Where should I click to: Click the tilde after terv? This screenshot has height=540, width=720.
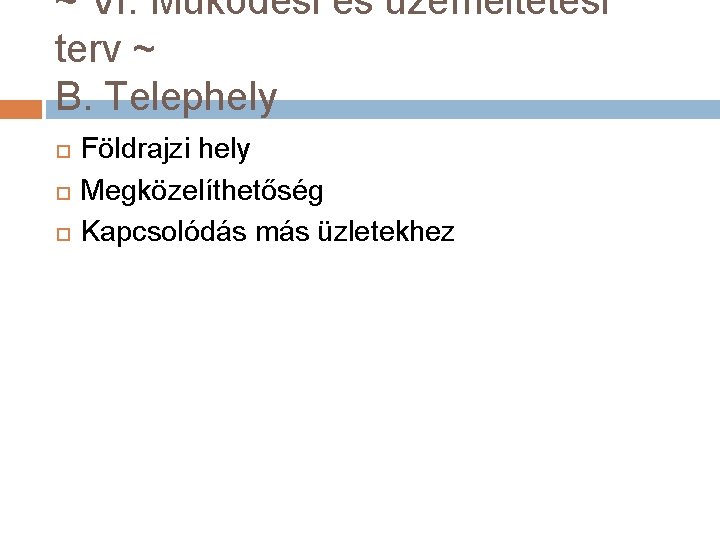144,49
